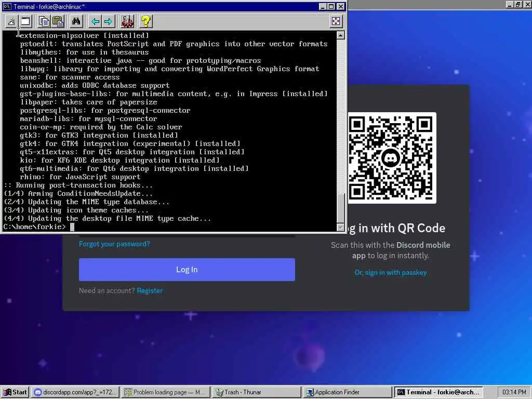Switch to Trash - Thunar taskbar window
Viewport: 532px width, 399px height.
[x=257, y=392]
